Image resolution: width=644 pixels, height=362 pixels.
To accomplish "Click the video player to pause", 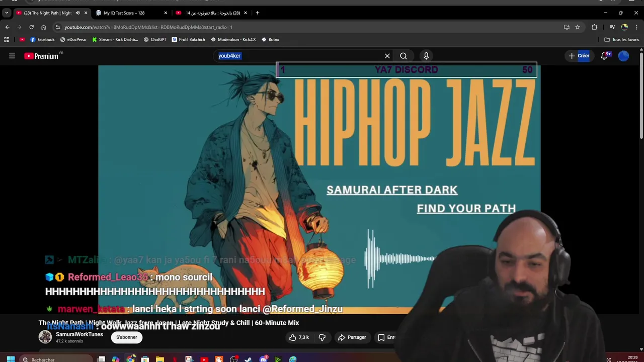I will click(319, 190).
